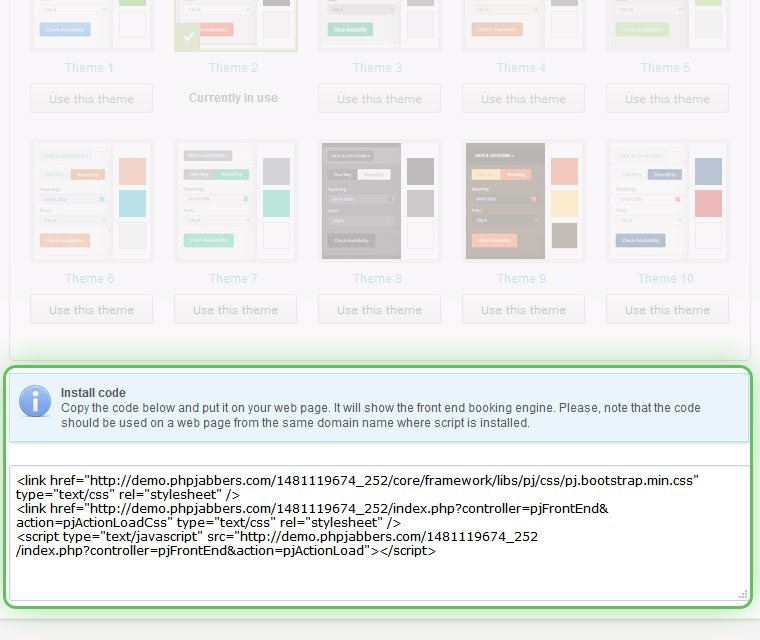Screen dimensions: 760x640
Task: Click the Install code heading
Action: (93, 393)
